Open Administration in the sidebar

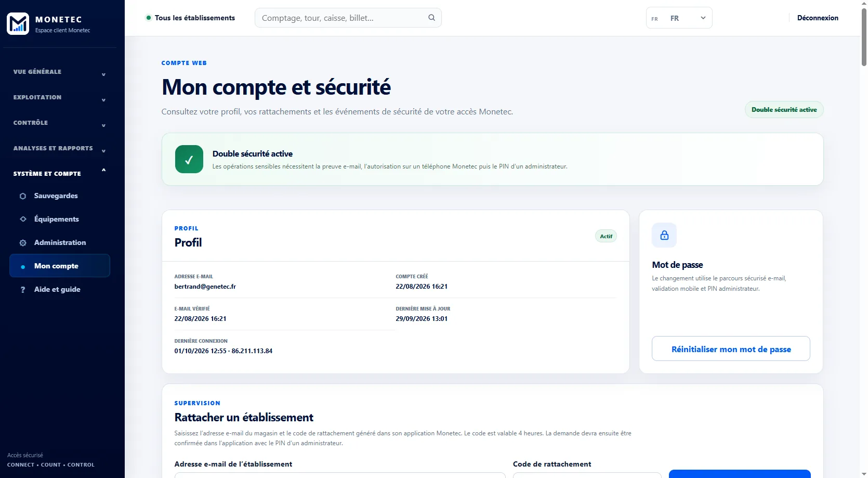[60, 243]
